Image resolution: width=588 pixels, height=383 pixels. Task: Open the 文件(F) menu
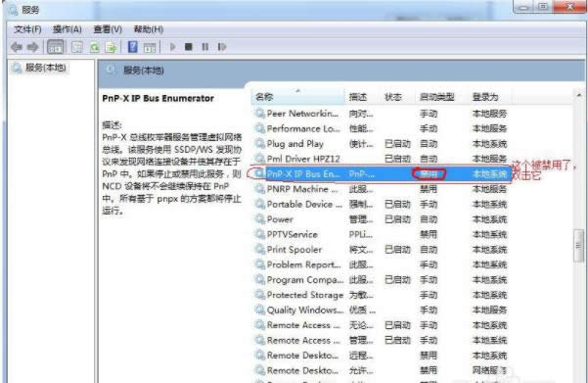[27, 29]
